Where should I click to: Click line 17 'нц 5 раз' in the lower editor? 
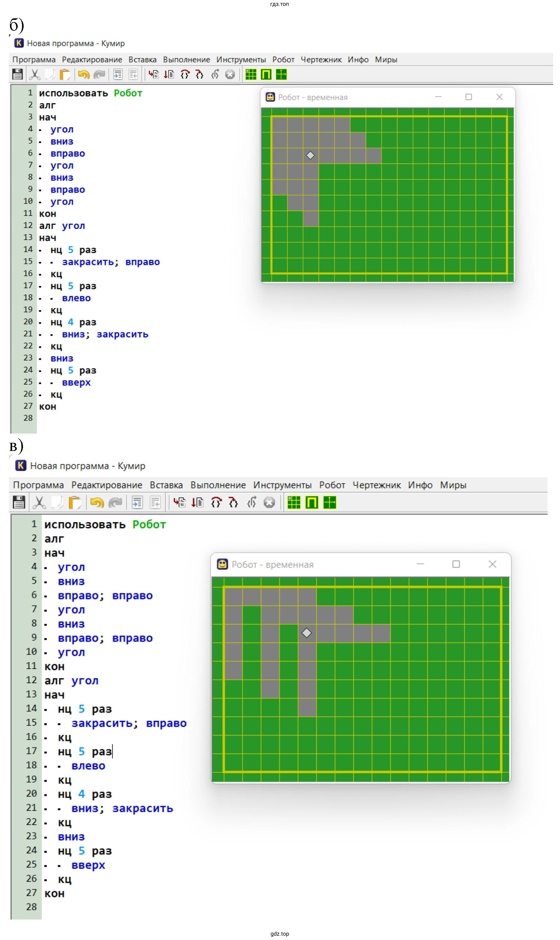pyautogui.click(x=85, y=752)
